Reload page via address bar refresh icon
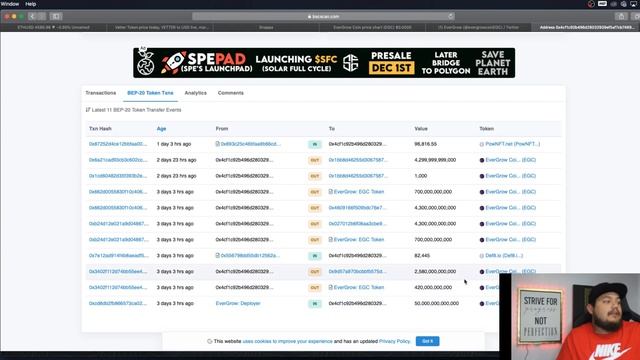The height and width of the screenshot is (360, 640). [451, 16]
